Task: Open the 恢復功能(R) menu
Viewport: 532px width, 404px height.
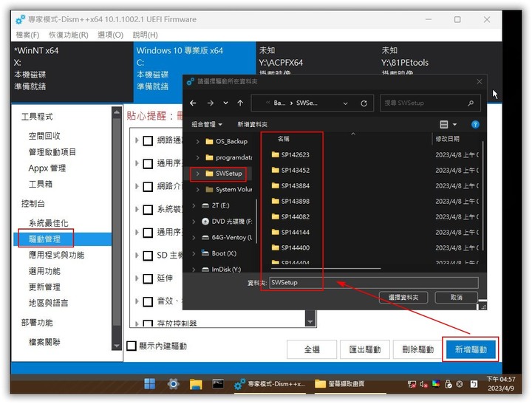Action: point(69,35)
